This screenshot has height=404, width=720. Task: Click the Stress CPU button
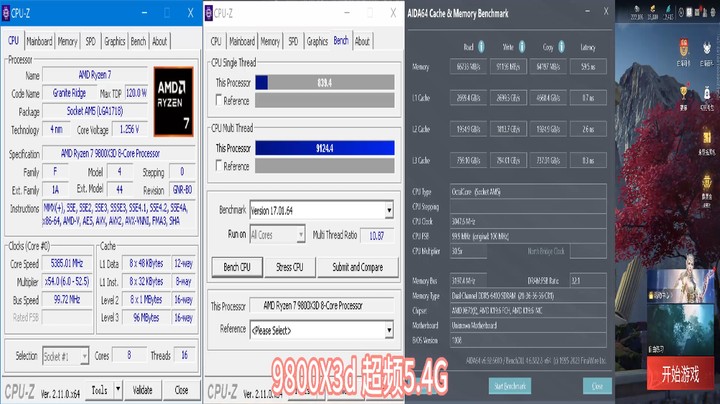point(289,267)
